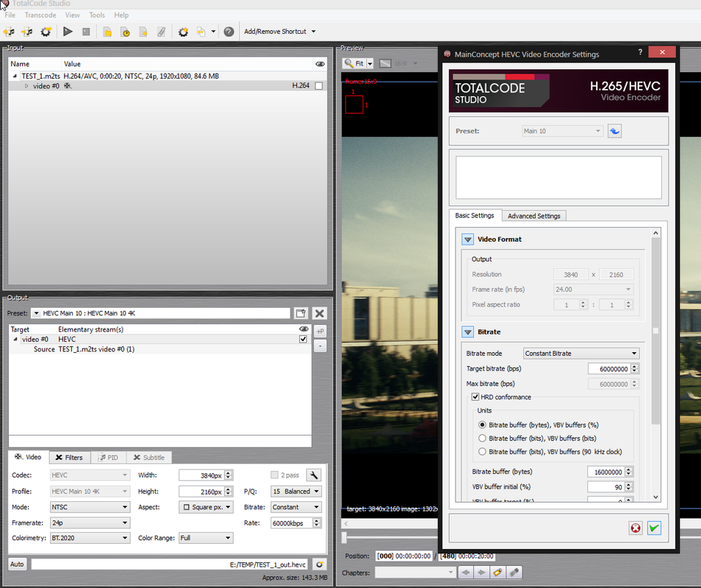Image resolution: width=701 pixels, height=588 pixels.
Task: Open the Transcode menu
Action: (40, 15)
